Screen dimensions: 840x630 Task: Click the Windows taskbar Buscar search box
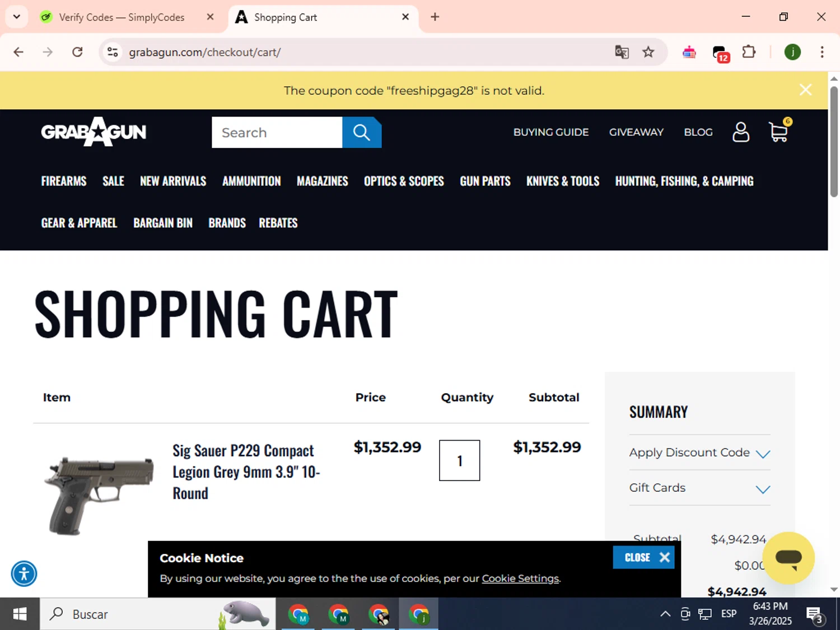[x=157, y=614]
